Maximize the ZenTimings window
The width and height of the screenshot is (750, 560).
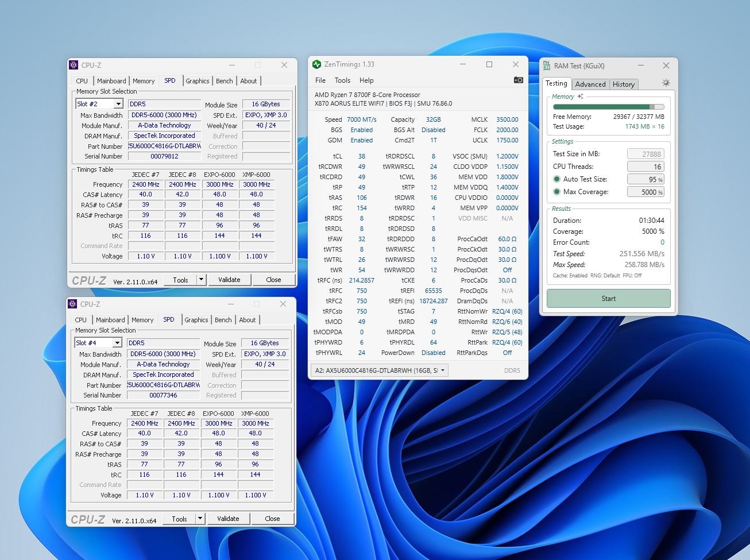pyautogui.click(x=489, y=64)
